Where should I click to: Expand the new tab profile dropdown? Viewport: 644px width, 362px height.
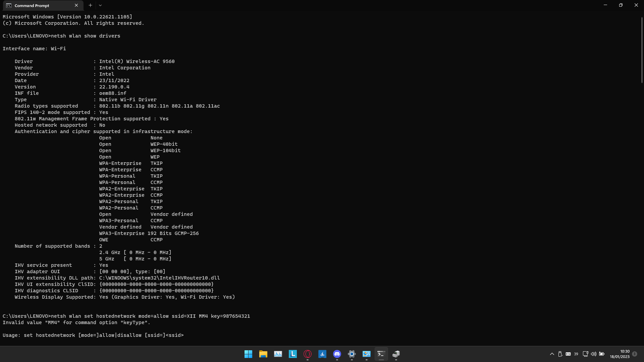point(100,5)
